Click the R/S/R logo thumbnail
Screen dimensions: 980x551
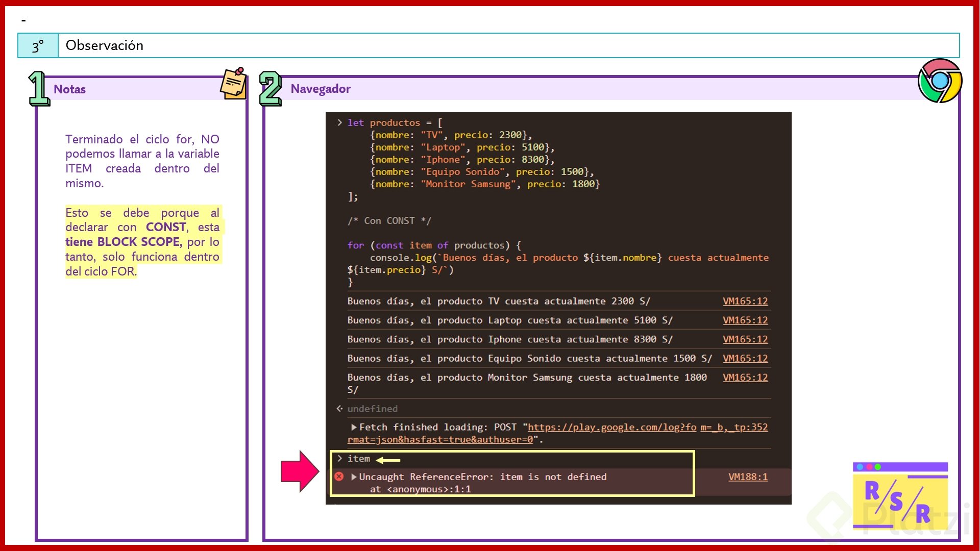click(x=900, y=495)
